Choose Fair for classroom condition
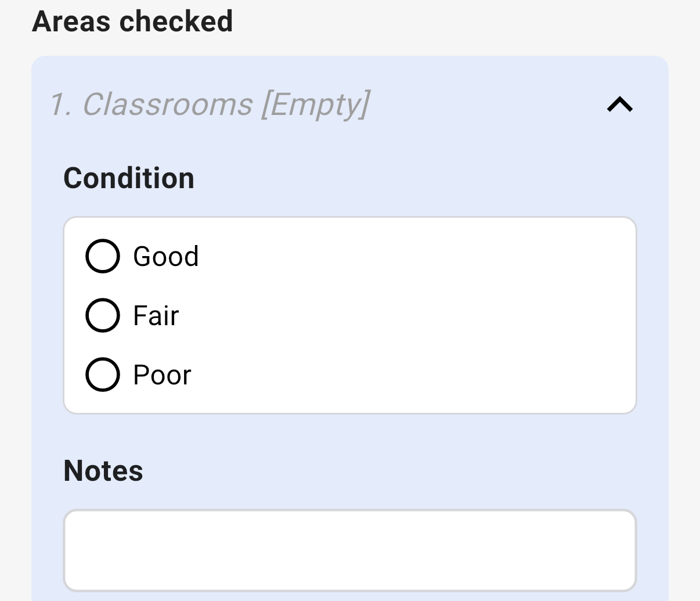This screenshot has width=700, height=601. (x=103, y=315)
